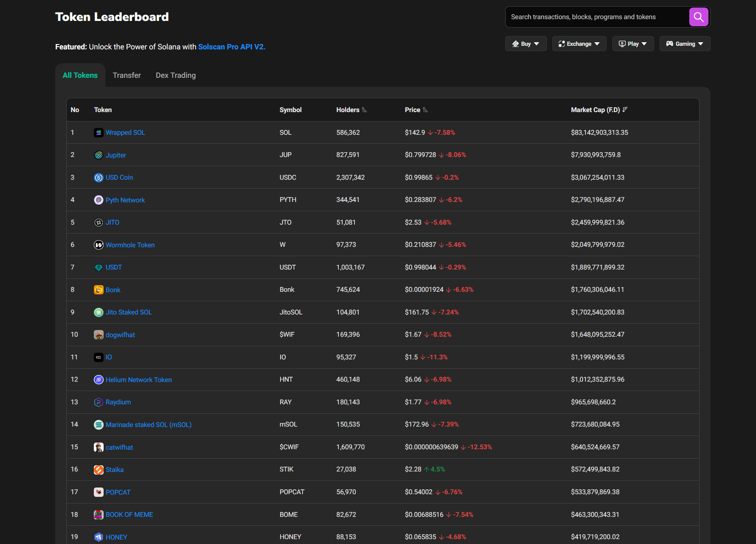Screen dimensions: 756x544
Task: Click the dogwifhat token image
Action: (x=99, y=335)
